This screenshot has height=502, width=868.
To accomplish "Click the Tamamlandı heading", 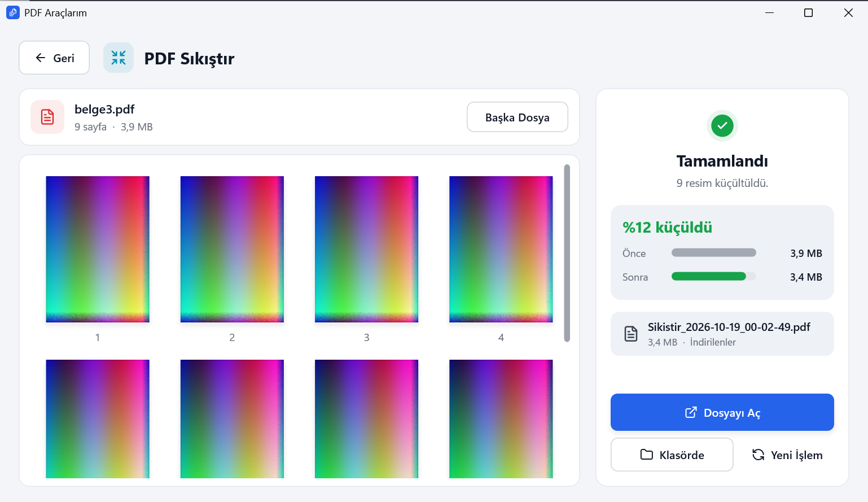I will pyautogui.click(x=722, y=161).
